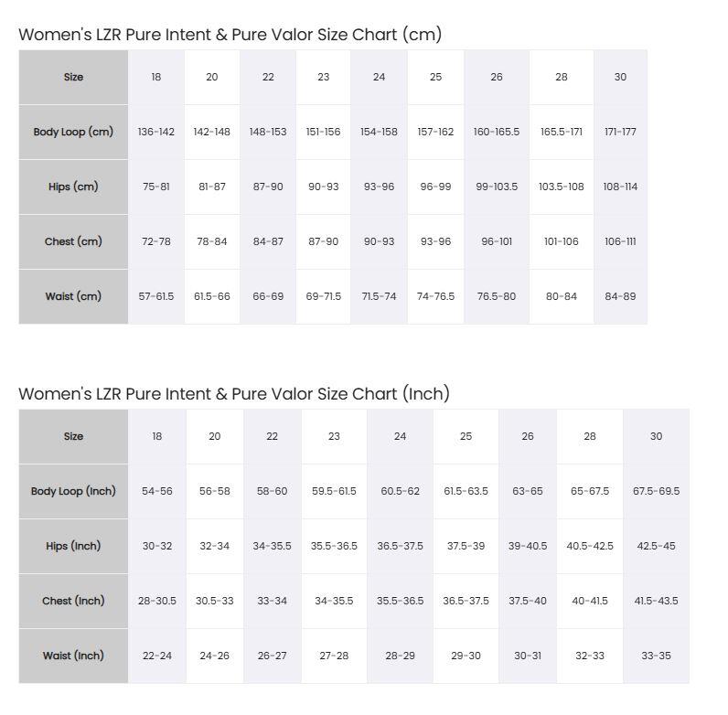Click the Waist (cm) row label
The height and width of the screenshot is (715, 728).
(x=73, y=296)
